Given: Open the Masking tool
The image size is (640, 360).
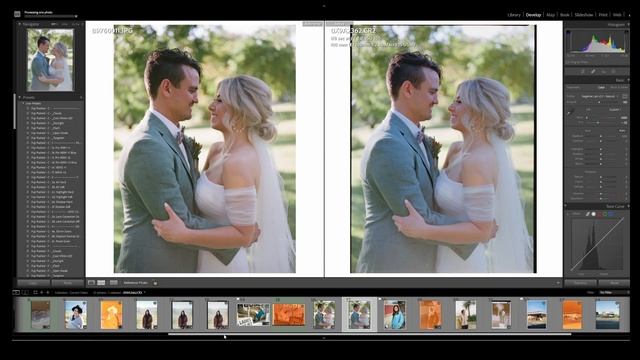Looking at the screenshot, I should point(614,71).
